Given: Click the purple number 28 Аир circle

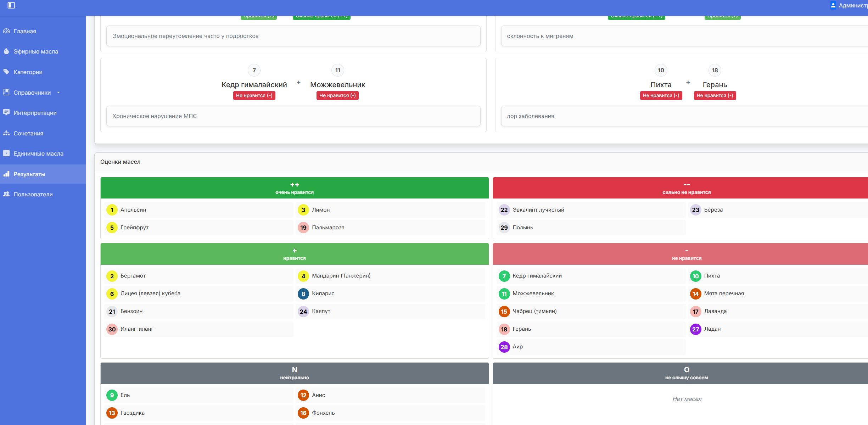Looking at the screenshot, I should [x=504, y=347].
